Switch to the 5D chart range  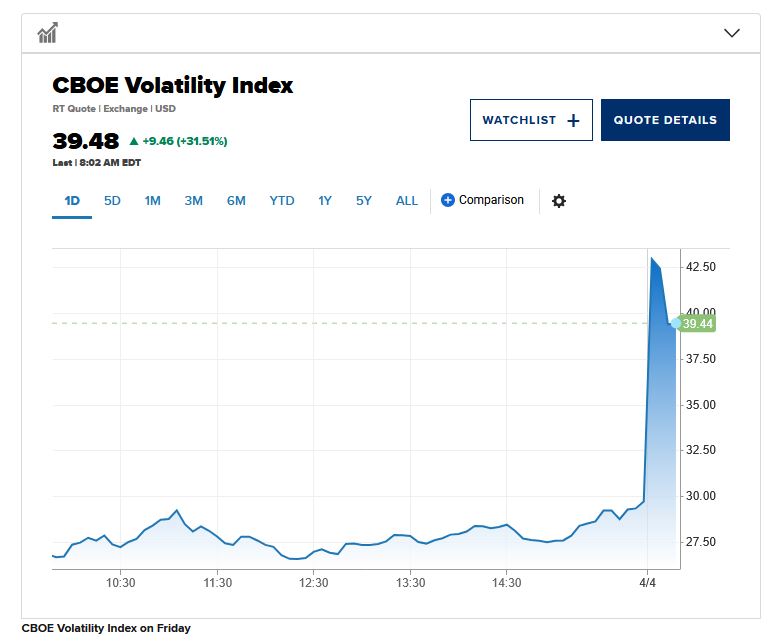[x=112, y=201]
